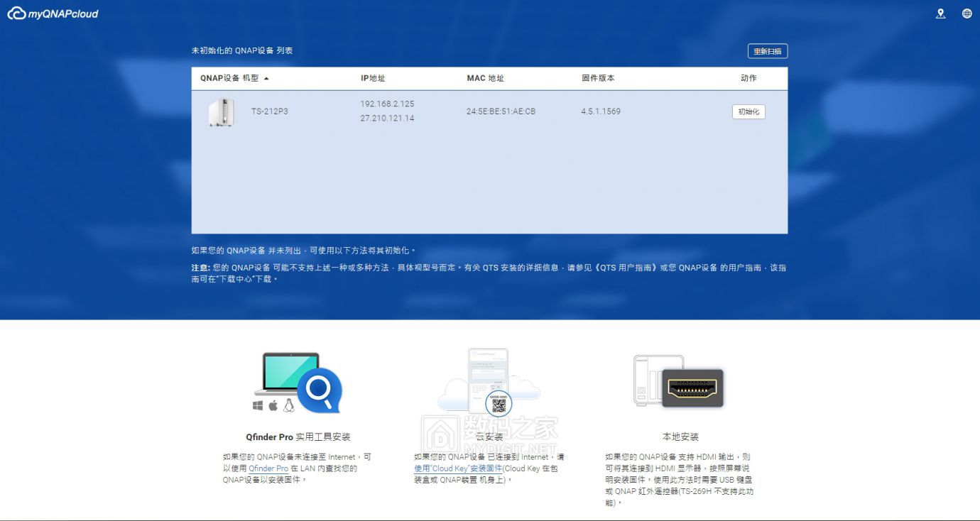Click the Qfinder Pro 实用工具安装 heading

[298, 437]
